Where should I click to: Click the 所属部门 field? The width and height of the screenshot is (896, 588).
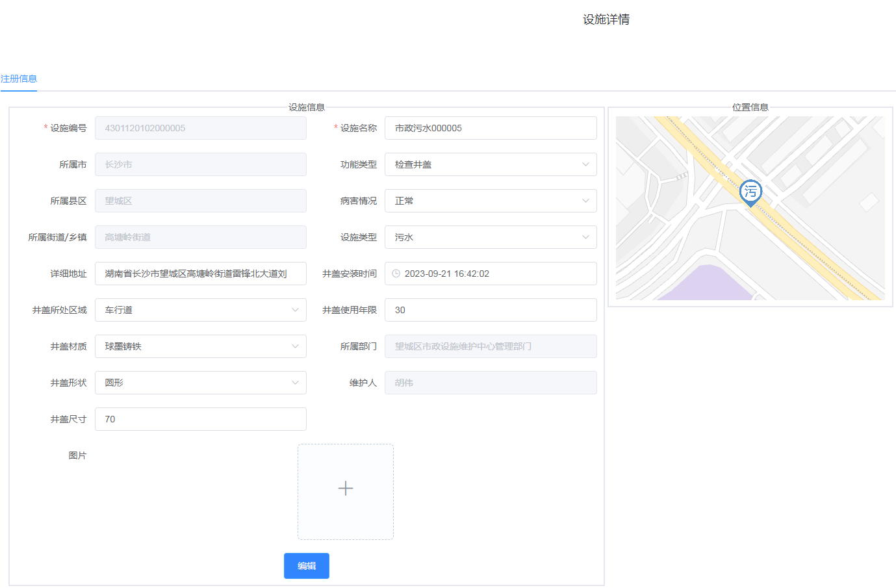pos(491,346)
